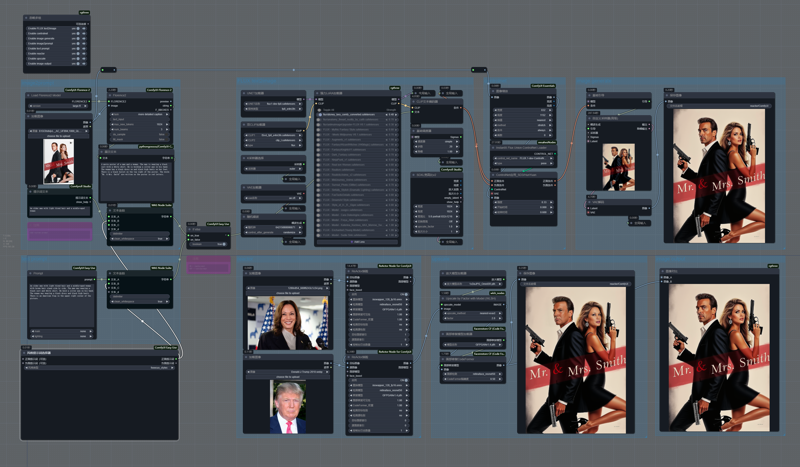Toggle Enabled ON switch in the upper ReActor node

coord(379,294)
